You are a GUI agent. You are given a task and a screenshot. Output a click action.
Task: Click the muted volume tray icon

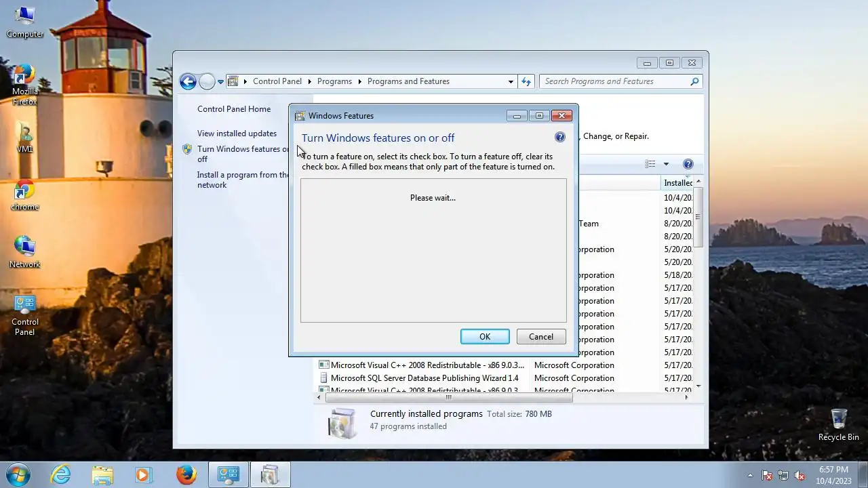800,475
